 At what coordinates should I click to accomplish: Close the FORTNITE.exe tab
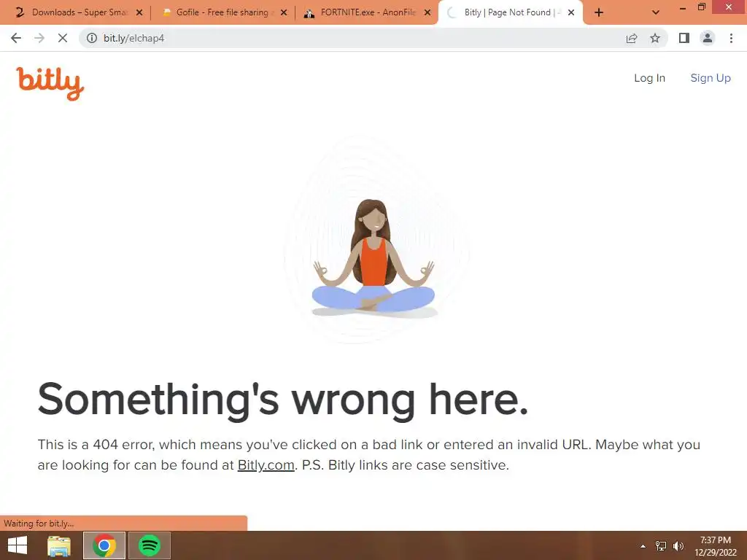[427, 13]
